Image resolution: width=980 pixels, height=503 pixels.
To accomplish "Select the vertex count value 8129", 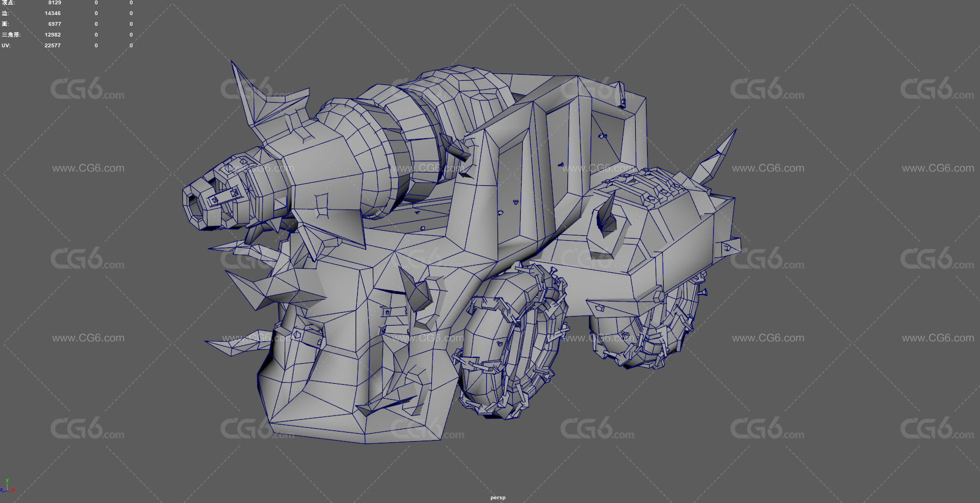I will pyautogui.click(x=54, y=3).
